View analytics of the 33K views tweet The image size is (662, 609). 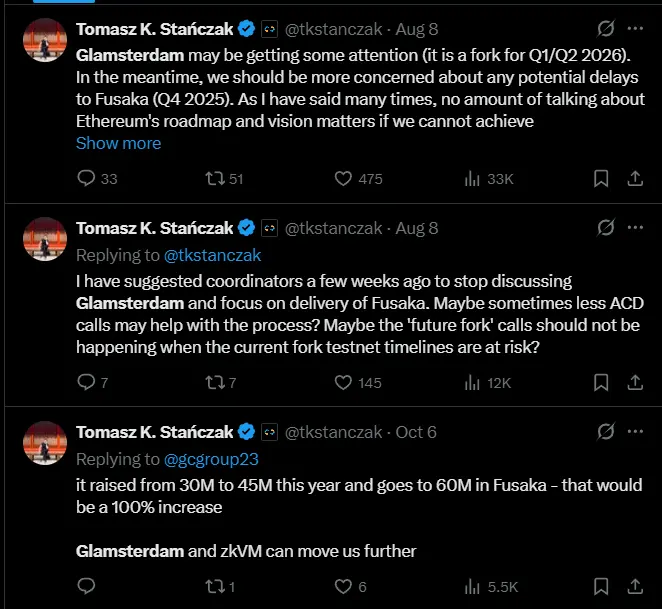[473, 179]
